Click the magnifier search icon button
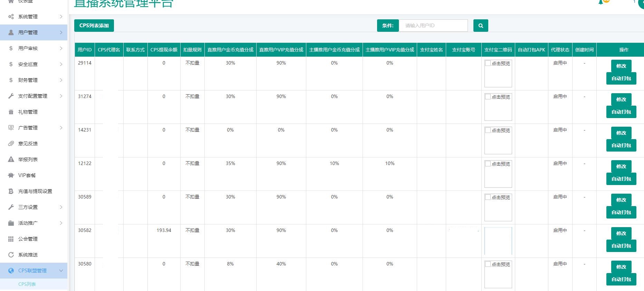Image resolution: width=644 pixels, height=291 pixels. (480, 26)
